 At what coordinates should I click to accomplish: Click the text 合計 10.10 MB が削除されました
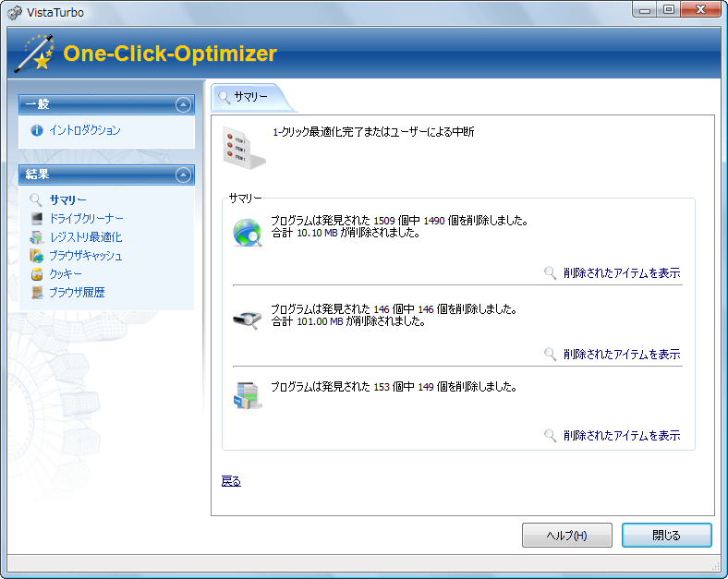346,233
